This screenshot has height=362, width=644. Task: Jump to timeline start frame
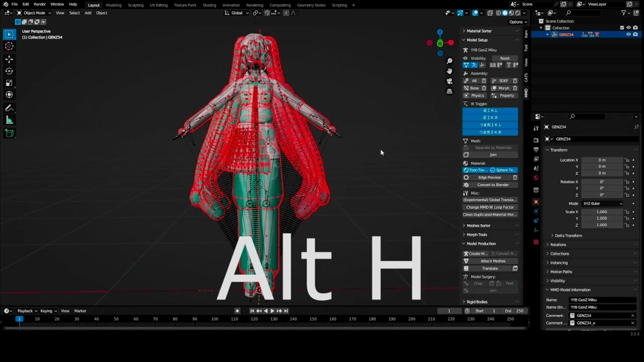click(252, 311)
